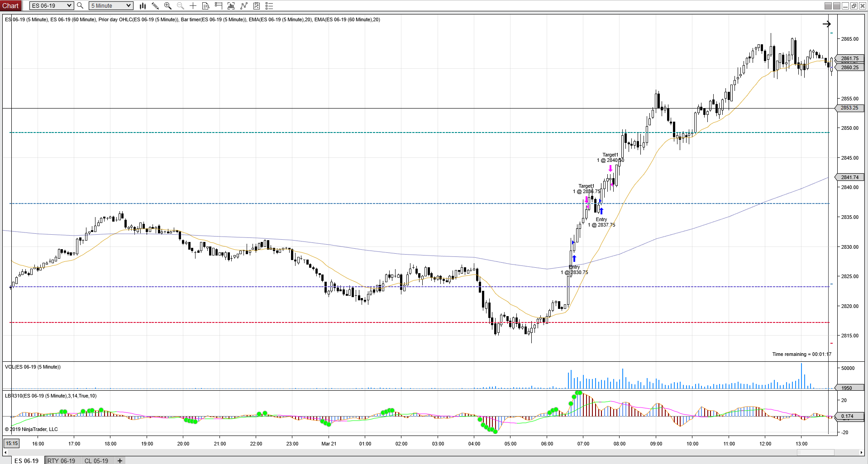Click the blue entry arrow near 2830.75
This screenshot has width=868, height=464.
pyautogui.click(x=574, y=258)
